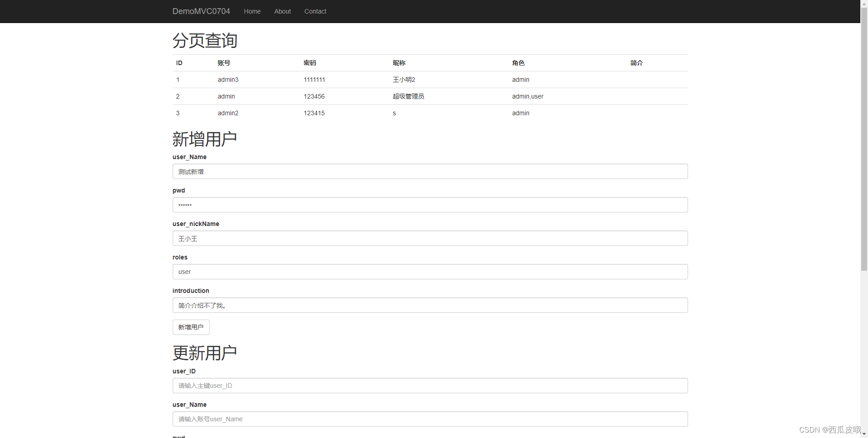Focus the pwd password field
Image resolution: width=868 pixels, height=438 pixels.
[429, 205]
